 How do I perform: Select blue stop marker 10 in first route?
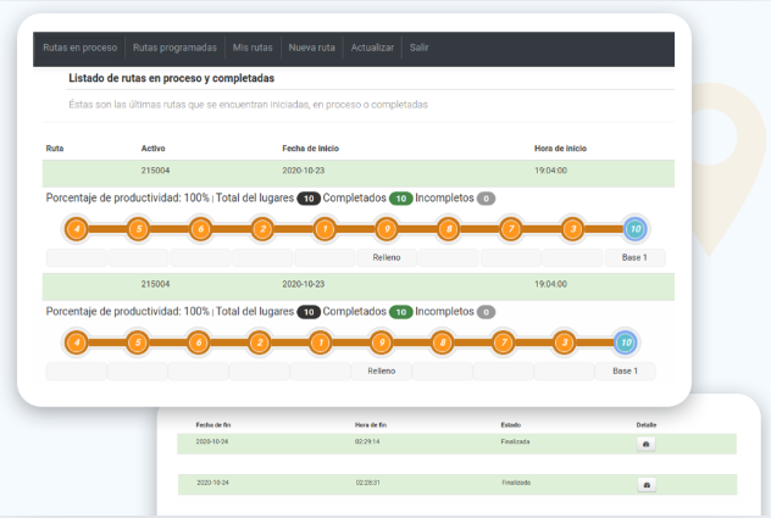pos(634,229)
